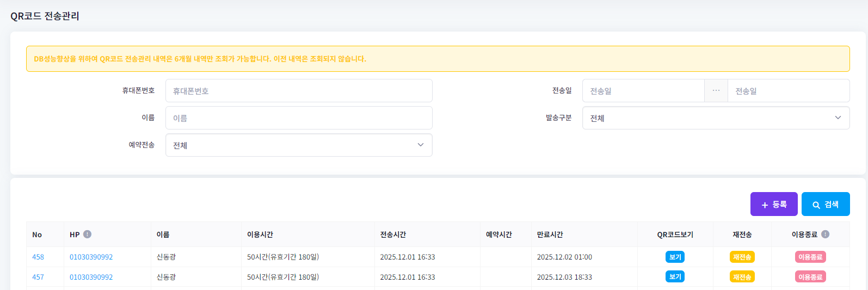Select the end 전송일 date field
868x290 pixels.
click(788, 91)
